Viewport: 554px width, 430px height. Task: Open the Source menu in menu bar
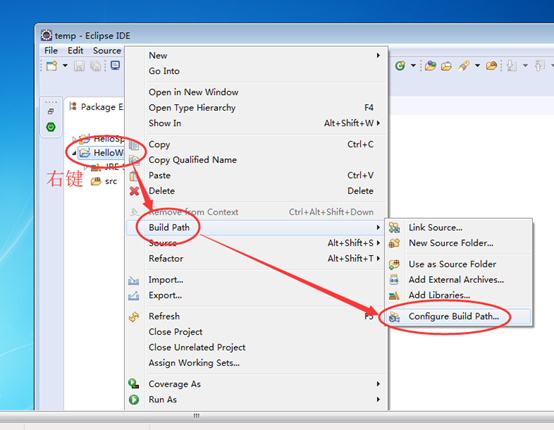107,51
